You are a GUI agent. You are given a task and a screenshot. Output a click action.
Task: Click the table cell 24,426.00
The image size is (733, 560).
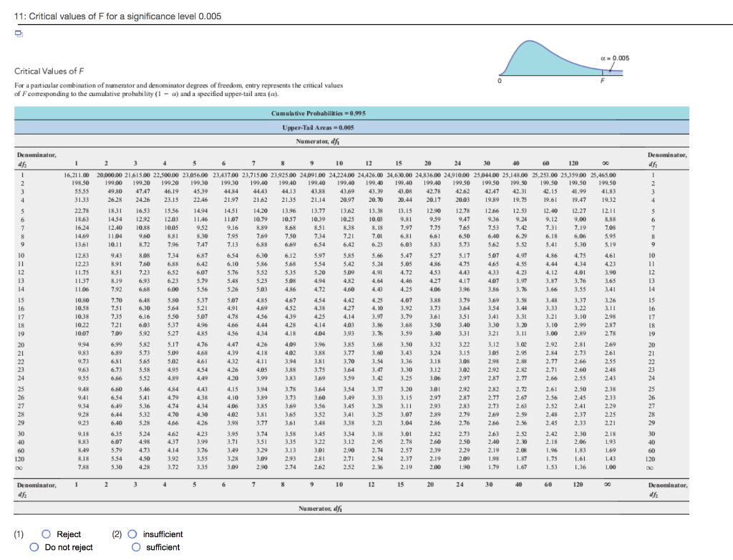(370, 175)
